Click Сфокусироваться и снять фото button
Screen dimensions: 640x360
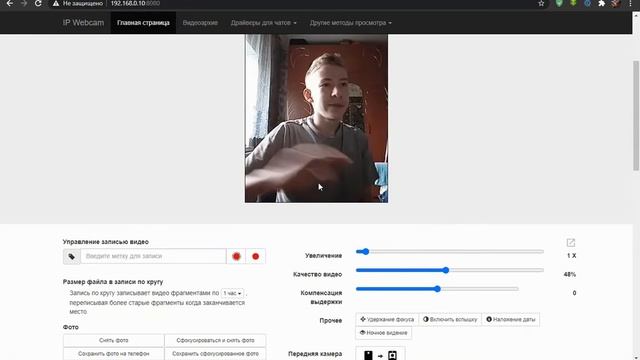pos(215,340)
